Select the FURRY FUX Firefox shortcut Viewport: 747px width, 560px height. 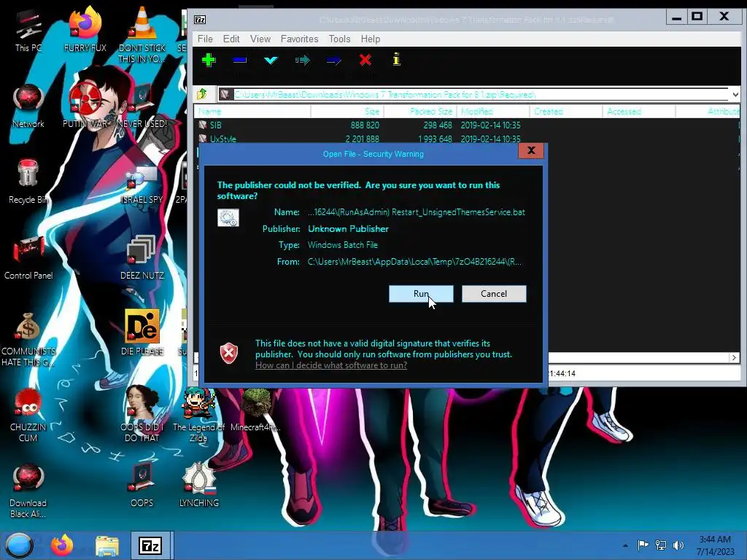[x=85, y=31]
